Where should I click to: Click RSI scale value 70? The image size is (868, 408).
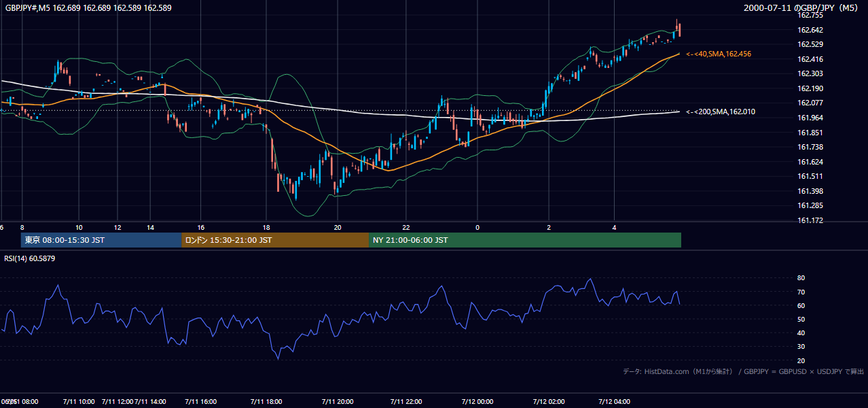pos(801,292)
